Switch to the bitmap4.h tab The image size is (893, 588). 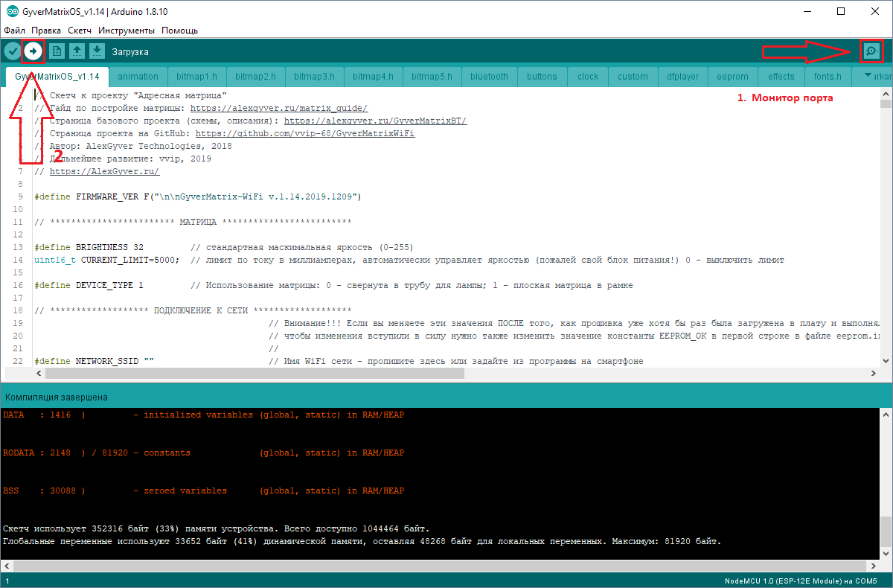coord(373,77)
